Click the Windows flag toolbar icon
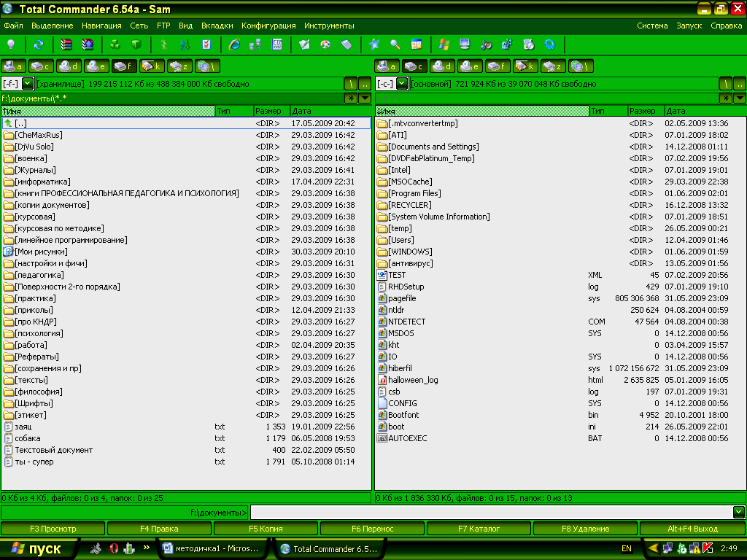This screenshot has width=747, height=560. (x=444, y=44)
